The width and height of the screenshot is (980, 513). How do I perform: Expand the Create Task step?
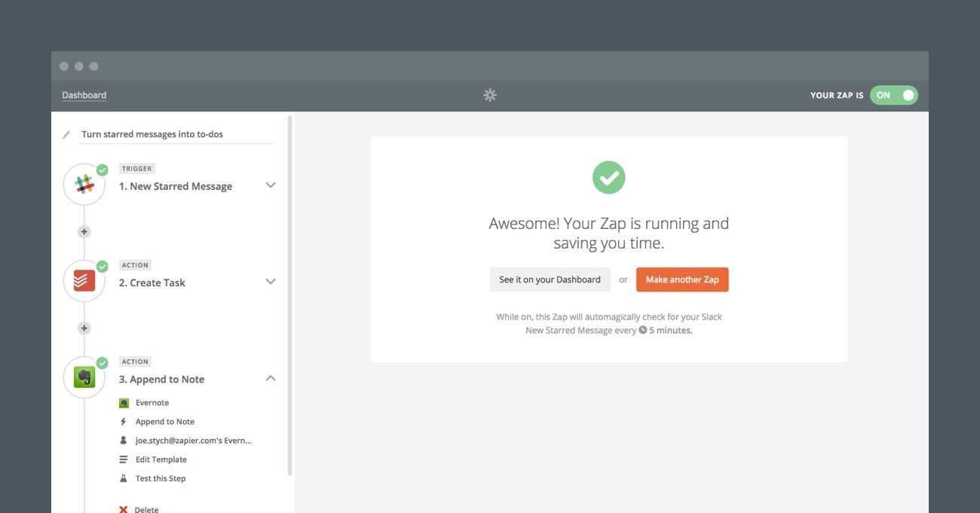coord(271,282)
